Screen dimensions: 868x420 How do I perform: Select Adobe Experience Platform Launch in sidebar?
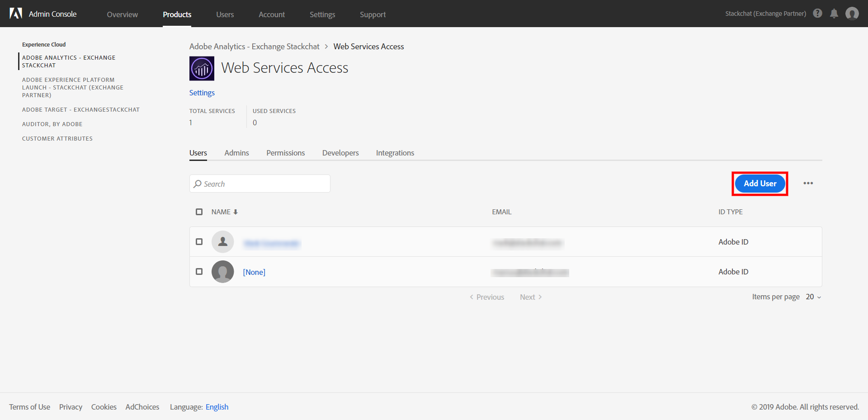[73, 88]
